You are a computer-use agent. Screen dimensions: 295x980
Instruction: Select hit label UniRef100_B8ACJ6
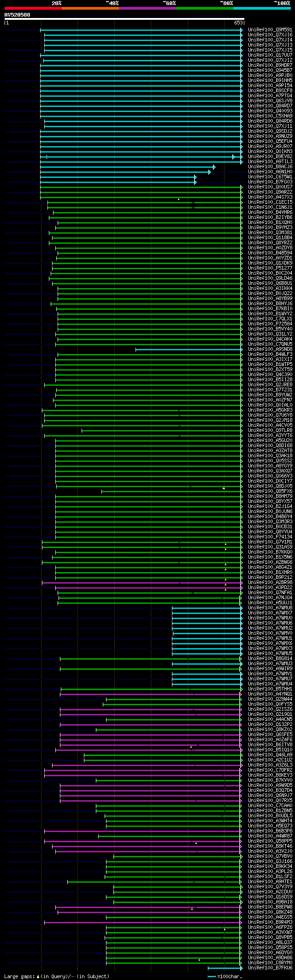[270, 167]
